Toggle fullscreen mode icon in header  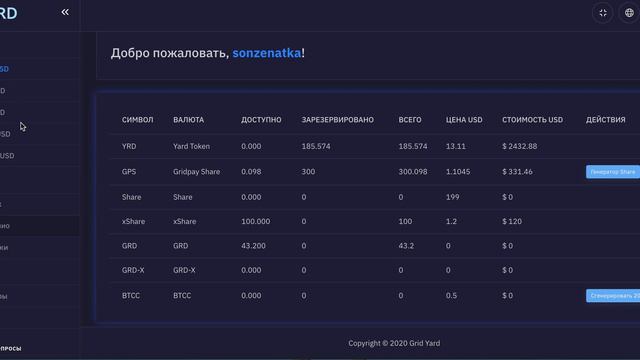click(603, 13)
